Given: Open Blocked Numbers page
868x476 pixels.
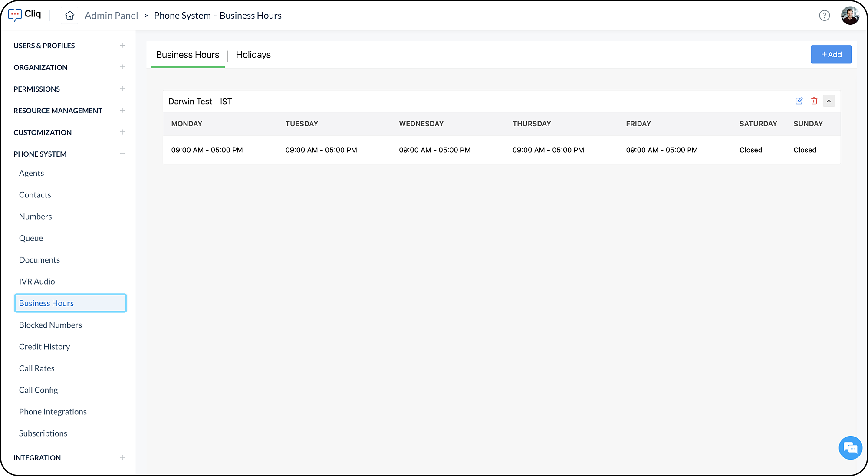Looking at the screenshot, I should pyautogui.click(x=50, y=325).
